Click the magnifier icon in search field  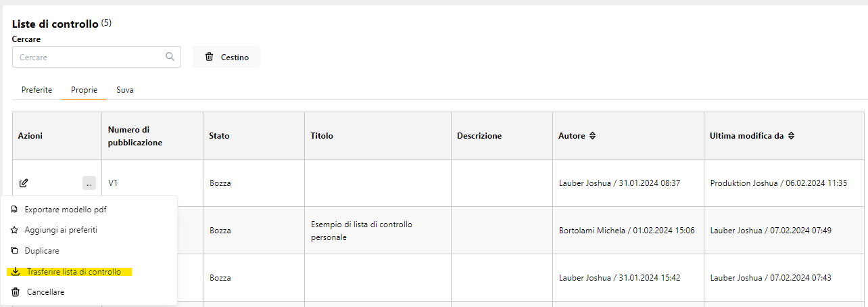tap(170, 57)
